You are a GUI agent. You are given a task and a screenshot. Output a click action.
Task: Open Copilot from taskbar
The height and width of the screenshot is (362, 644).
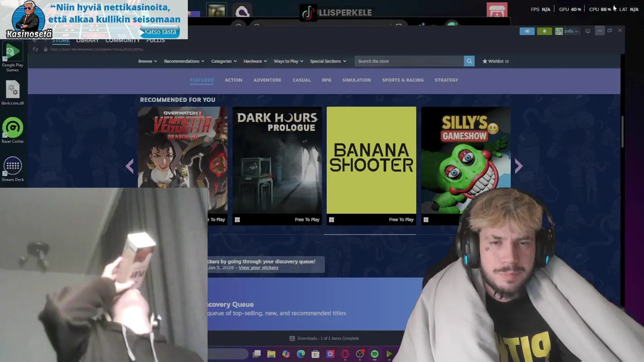pos(286,354)
